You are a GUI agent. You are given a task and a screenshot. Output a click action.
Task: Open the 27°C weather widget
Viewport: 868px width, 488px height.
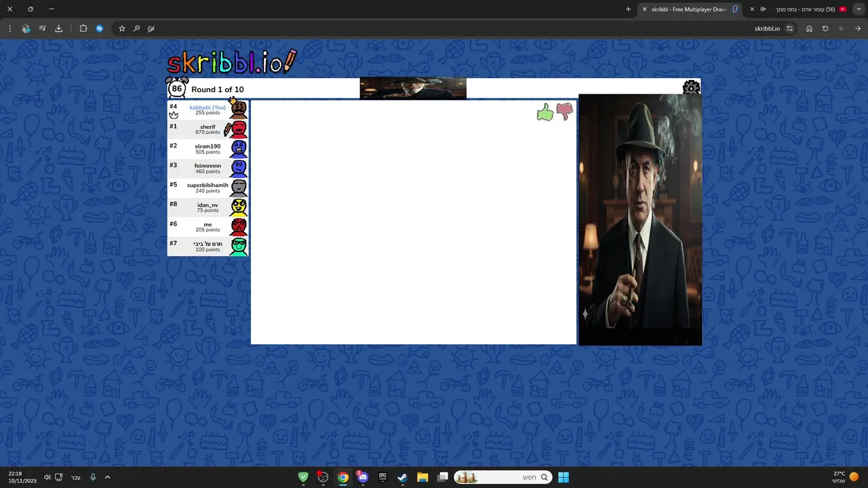click(846, 477)
